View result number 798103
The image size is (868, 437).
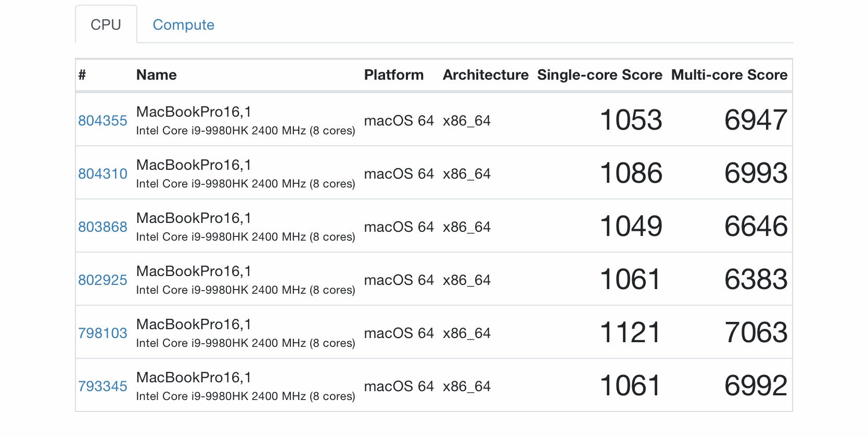[x=103, y=333]
